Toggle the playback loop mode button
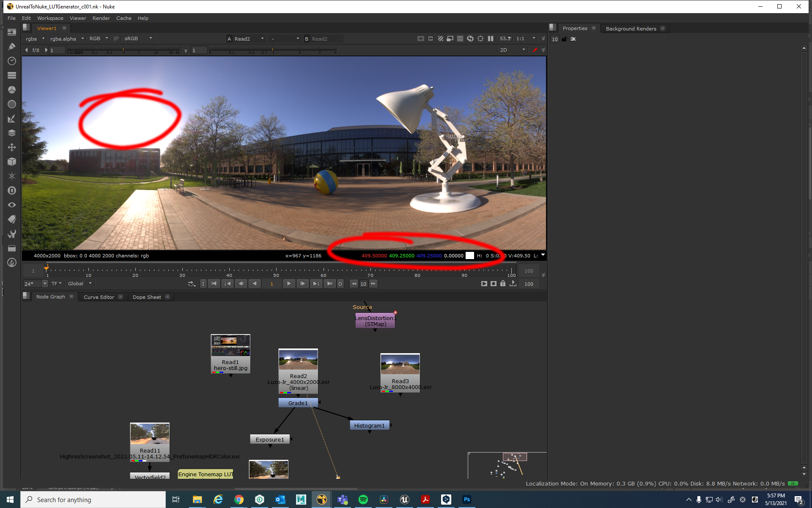Screen dimensions: 812x508 click(x=192, y=284)
